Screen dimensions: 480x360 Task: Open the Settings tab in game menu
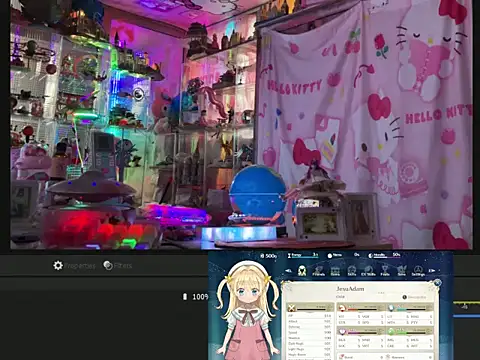point(418,270)
